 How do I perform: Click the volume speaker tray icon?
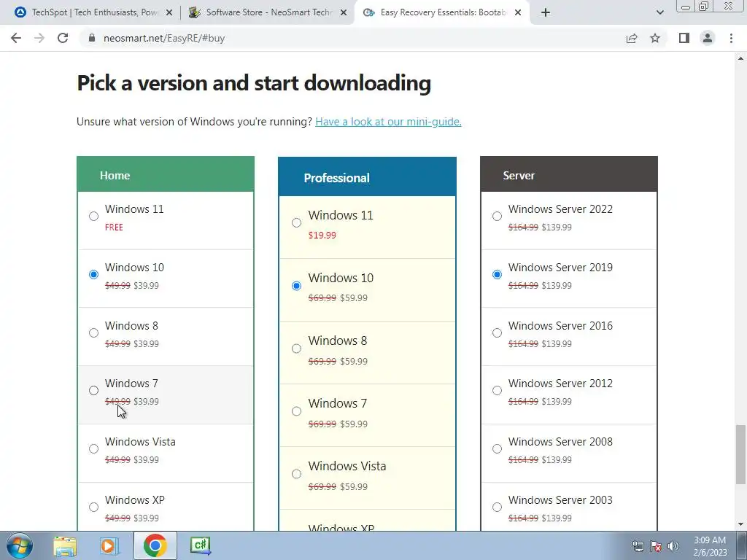pyautogui.click(x=673, y=546)
